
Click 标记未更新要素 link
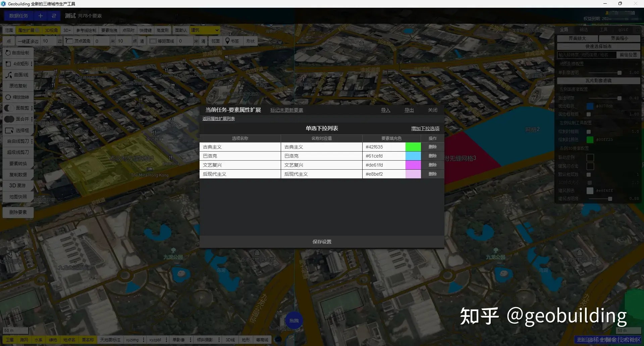287,110
